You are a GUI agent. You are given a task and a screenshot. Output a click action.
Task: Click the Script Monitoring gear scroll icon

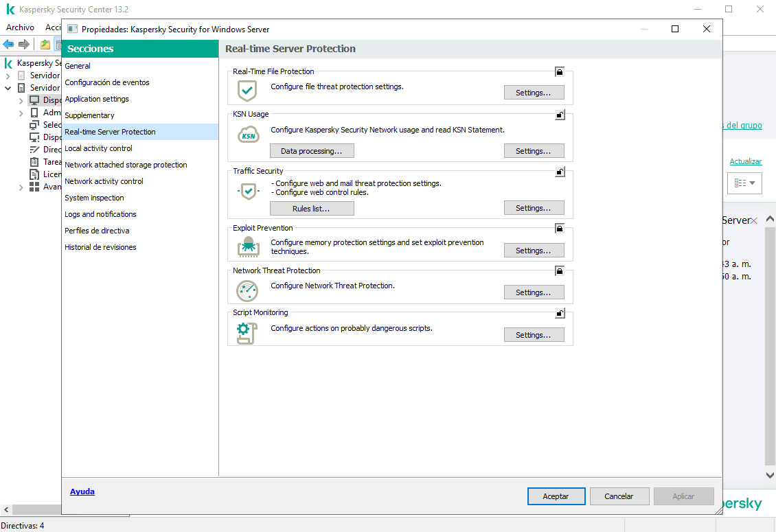pyautogui.click(x=247, y=333)
